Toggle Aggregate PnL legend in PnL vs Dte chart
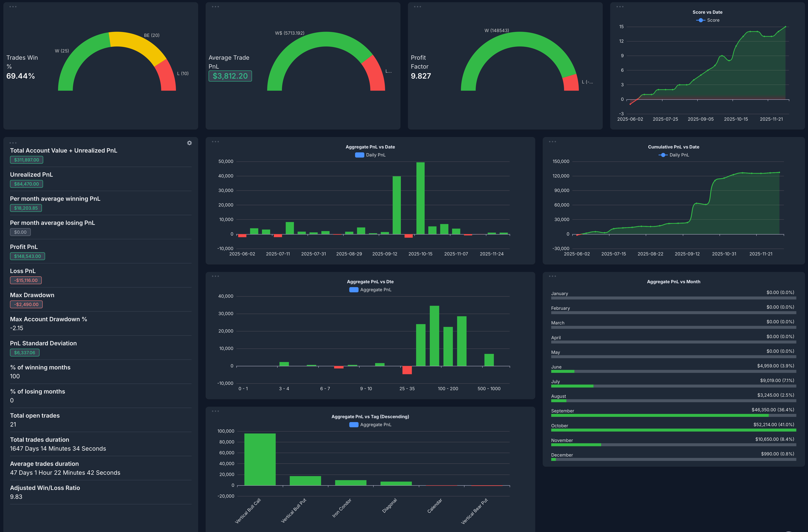 point(370,290)
